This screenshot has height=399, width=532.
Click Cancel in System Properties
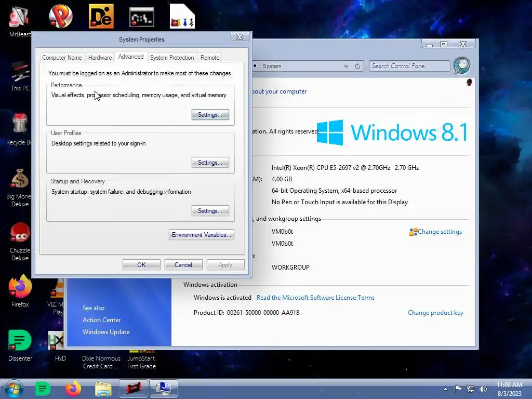tap(183, 265)
